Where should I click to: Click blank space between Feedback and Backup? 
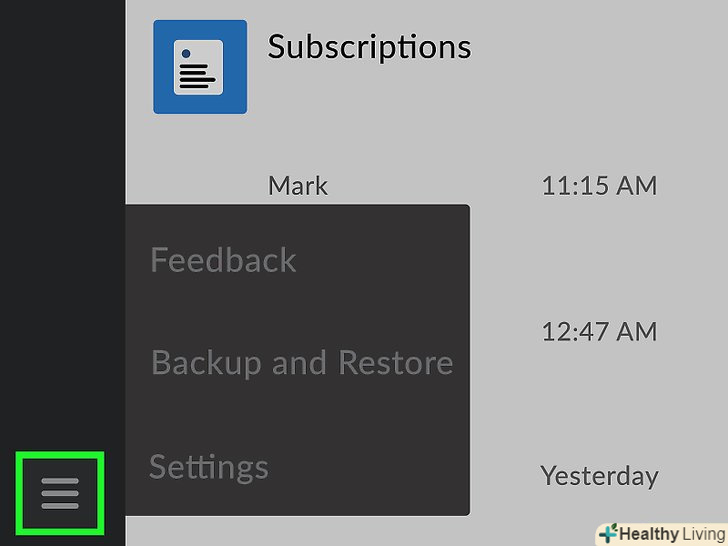tap(300, 311)
